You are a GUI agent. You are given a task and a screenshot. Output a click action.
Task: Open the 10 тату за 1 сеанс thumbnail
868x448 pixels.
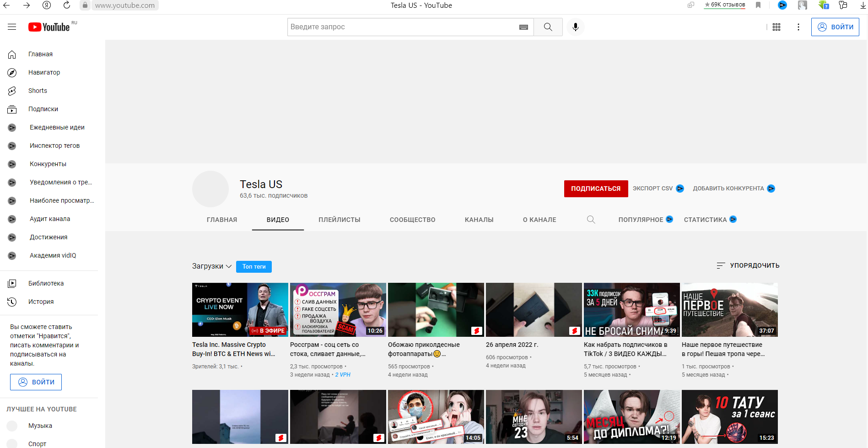click(x=730, y=417)
